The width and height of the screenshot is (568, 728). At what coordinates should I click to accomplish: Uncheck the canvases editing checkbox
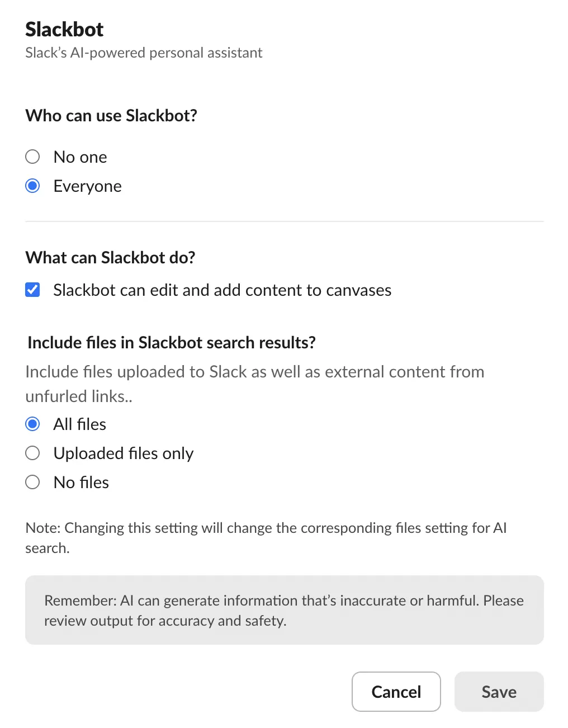tap(33, 290)
